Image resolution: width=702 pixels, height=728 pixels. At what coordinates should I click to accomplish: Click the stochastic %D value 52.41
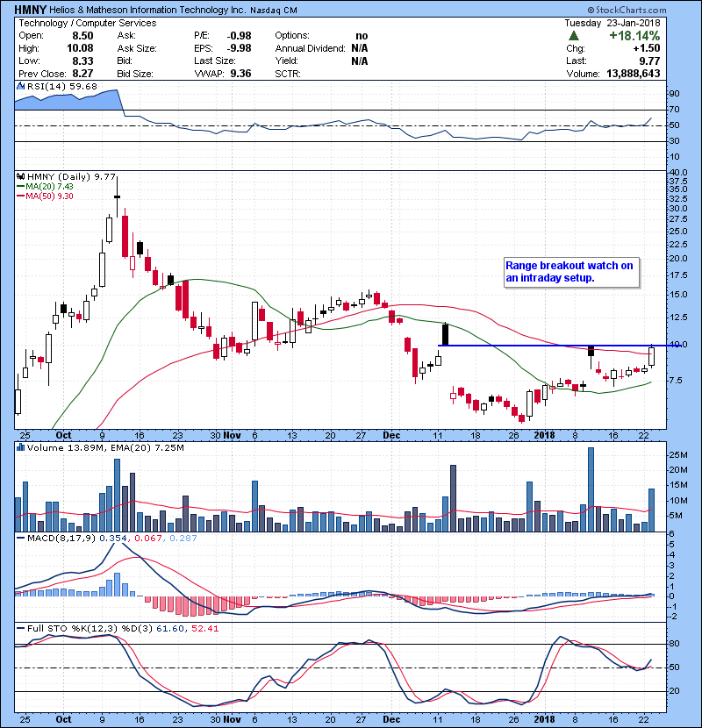click(204, 628)
